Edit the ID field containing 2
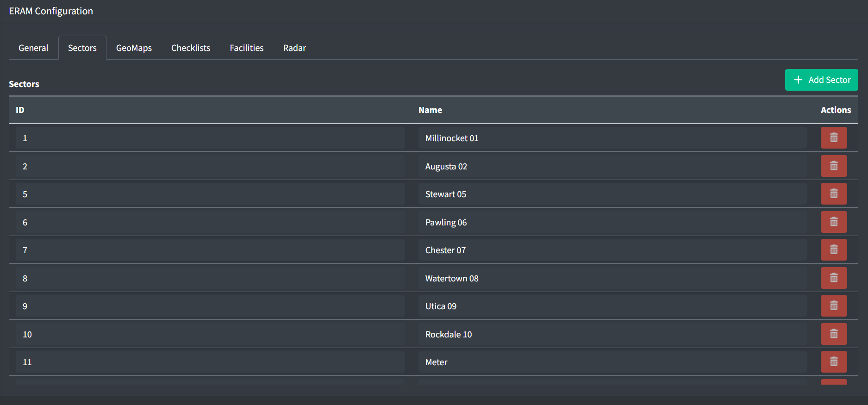The image size is (868, 405). pos(210,166)
